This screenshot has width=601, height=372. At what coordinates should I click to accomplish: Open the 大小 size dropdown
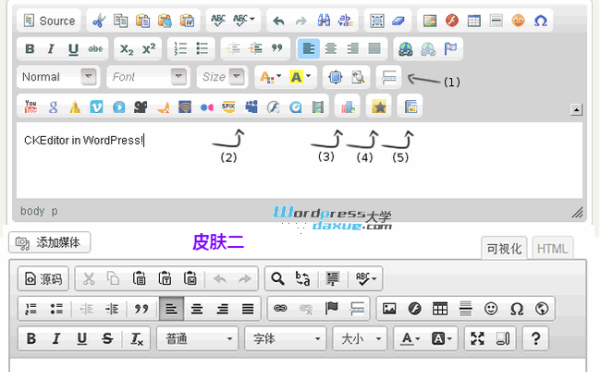coord(360,339)
